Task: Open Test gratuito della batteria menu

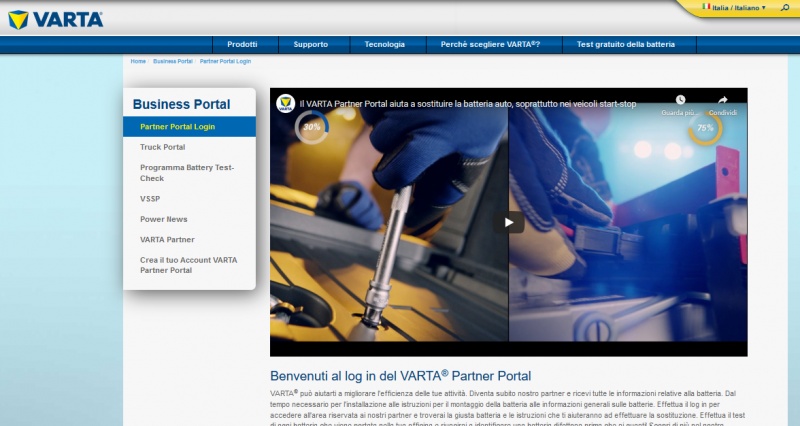Action: [626, 44]
